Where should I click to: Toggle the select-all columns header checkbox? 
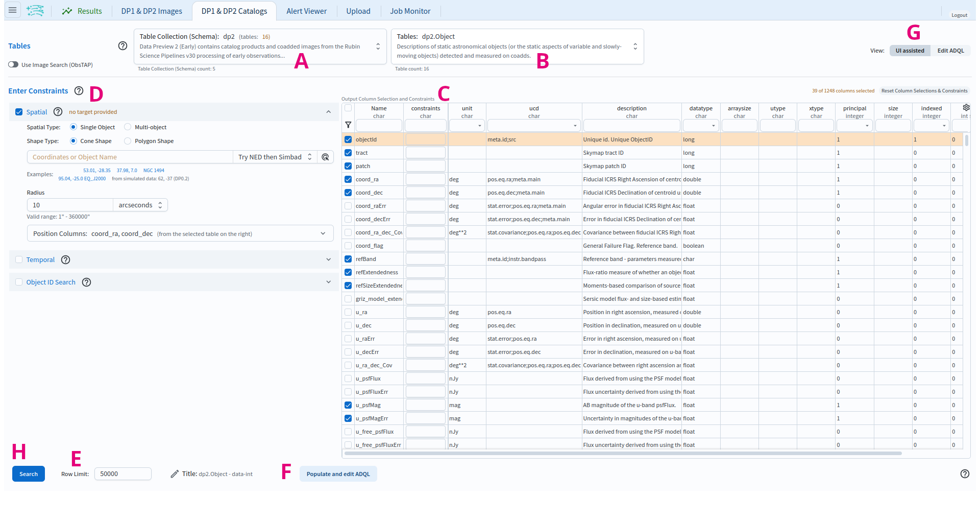(348, 108)
